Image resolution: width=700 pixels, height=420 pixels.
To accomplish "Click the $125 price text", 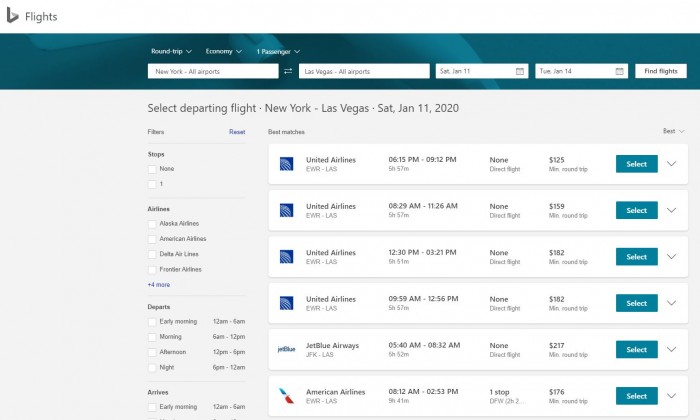I will (557, 160).
